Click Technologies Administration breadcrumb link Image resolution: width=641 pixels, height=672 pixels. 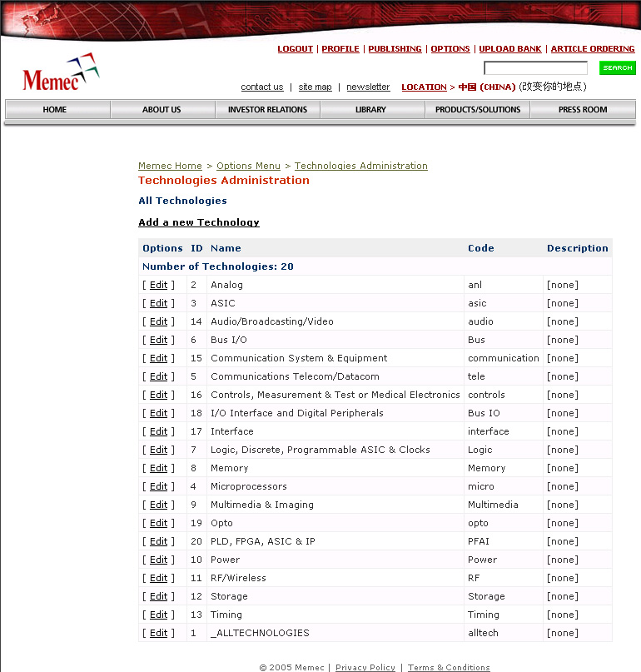(x=361, y=166)
